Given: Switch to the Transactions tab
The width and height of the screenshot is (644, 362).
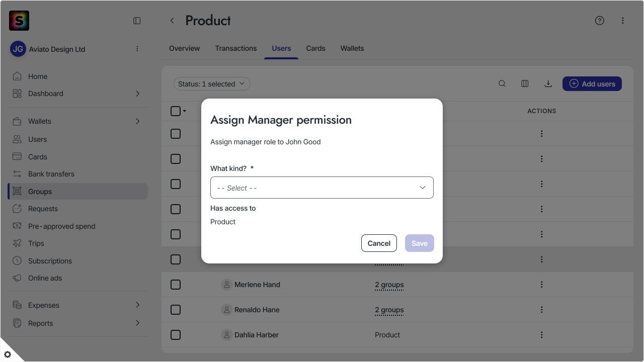Looking at the screenshot, I should click(236, 48).
